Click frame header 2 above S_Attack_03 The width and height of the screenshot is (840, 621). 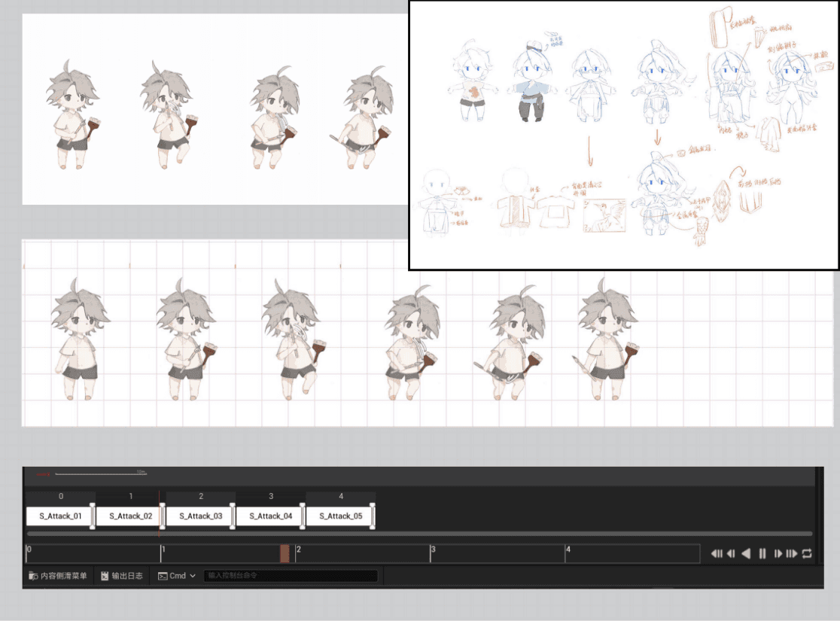pyautogui.click(x=201, y=496)
